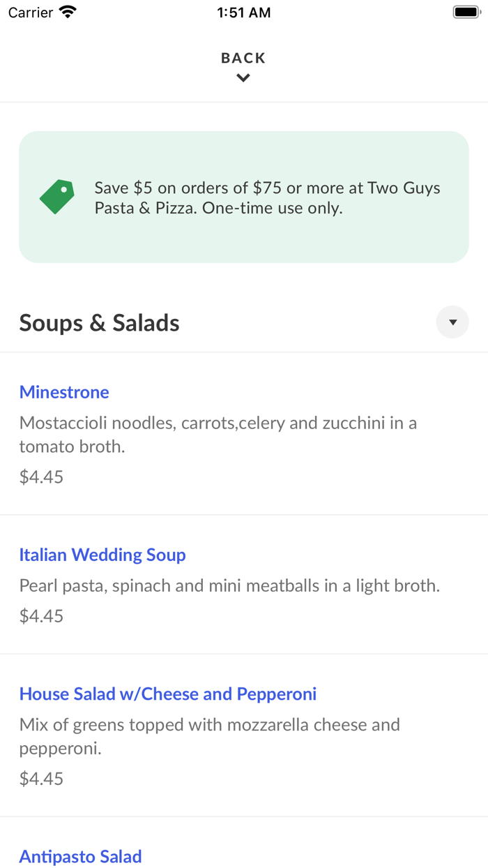Tap the clock showing 1:51 AM

pos(243,12)
